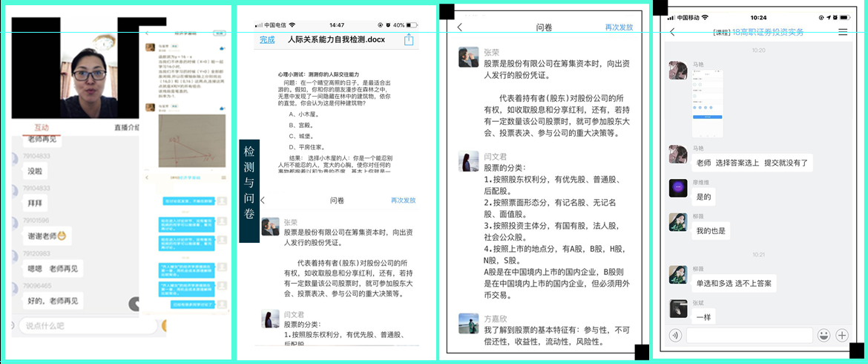This screenshot has width=868, height=364.
Task: Open the hamburger menu in the course chat
Action: click(x=842, y=32)
